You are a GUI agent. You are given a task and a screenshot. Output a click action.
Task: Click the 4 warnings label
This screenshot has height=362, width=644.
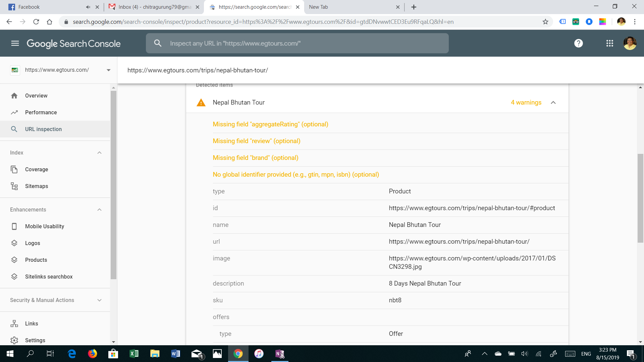point(526,103)
